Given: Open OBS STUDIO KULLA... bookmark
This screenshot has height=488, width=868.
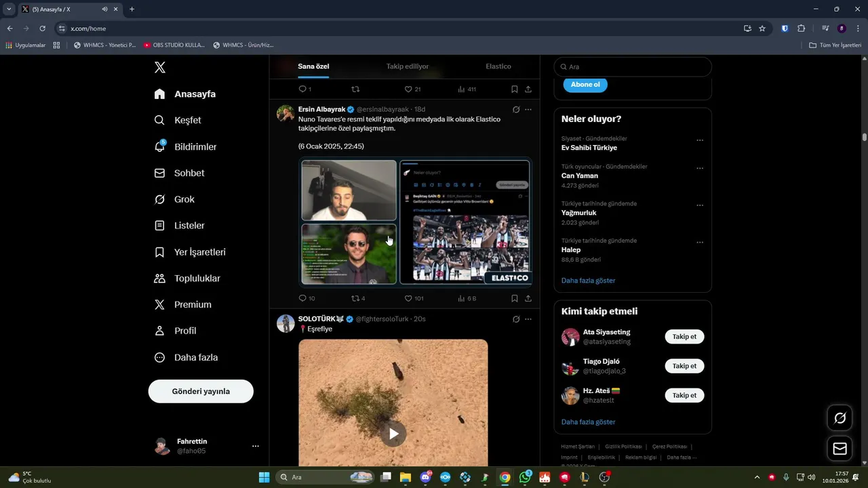Looking at the screenshot, I should point(174,45).
